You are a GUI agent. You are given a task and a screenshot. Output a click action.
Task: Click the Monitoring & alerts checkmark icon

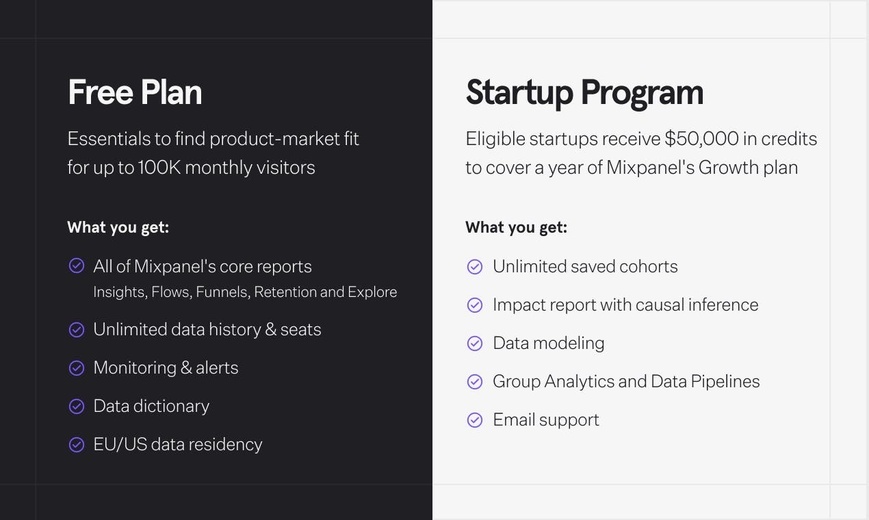point(76,368)
